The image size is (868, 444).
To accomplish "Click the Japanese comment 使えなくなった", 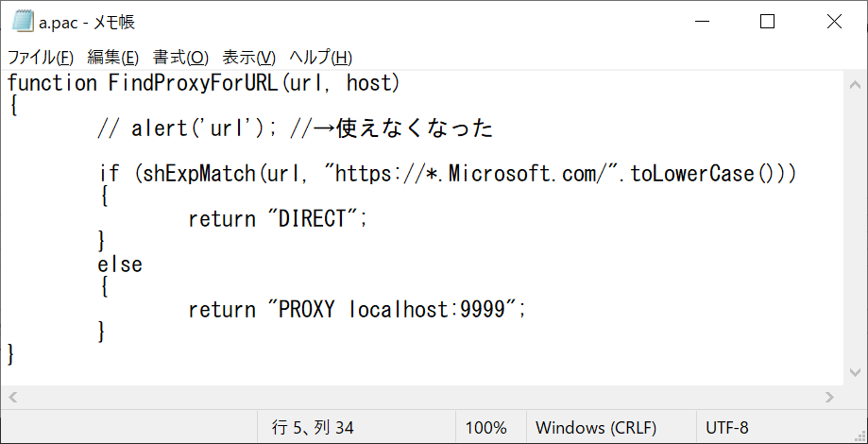I will point(414,129).
